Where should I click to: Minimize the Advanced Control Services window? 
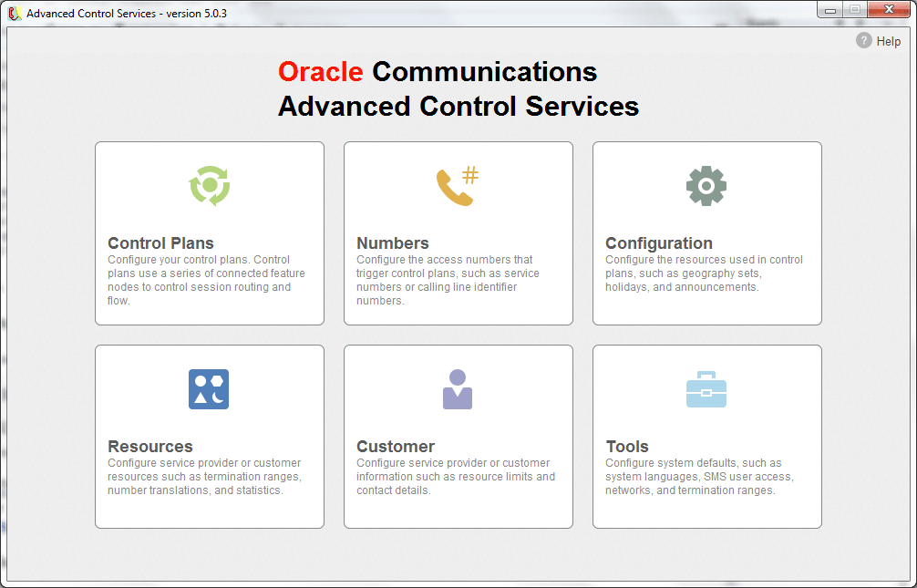[x=829, y=10]
